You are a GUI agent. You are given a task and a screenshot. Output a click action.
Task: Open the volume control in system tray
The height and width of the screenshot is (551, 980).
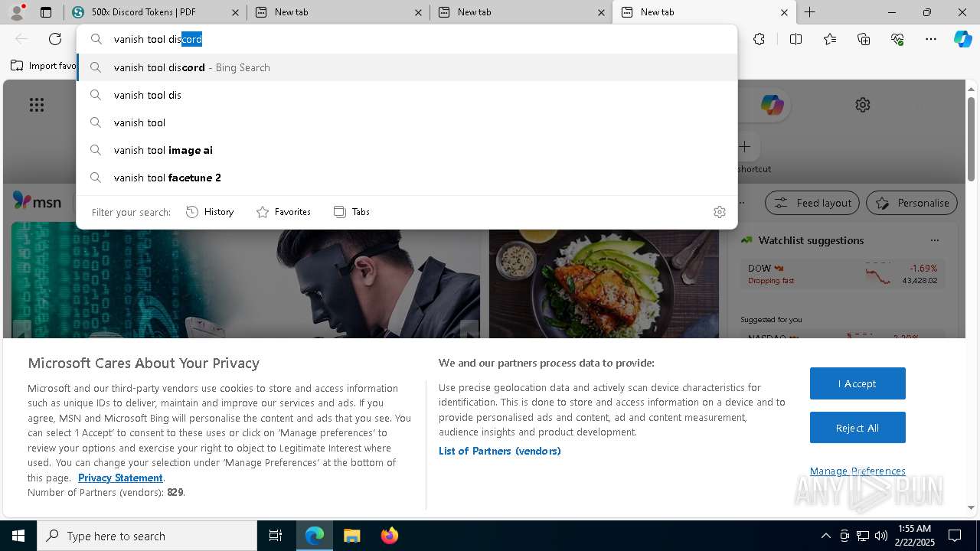(881, 536)
